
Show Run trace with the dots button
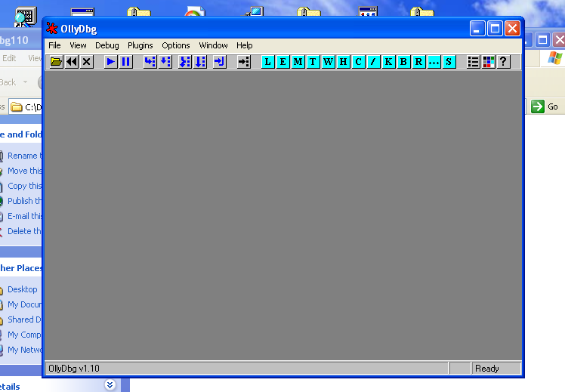[434, 62]
